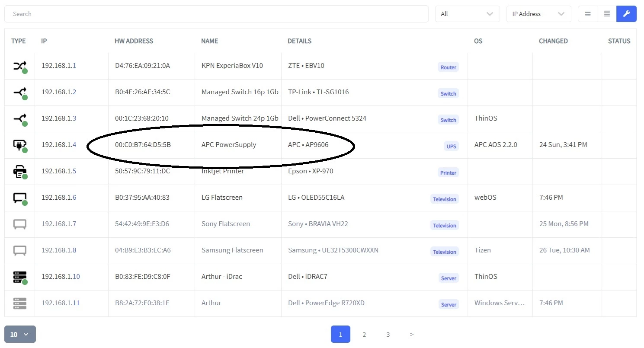Click the Television tag for LG OLED55C16LA

point(445,199)
